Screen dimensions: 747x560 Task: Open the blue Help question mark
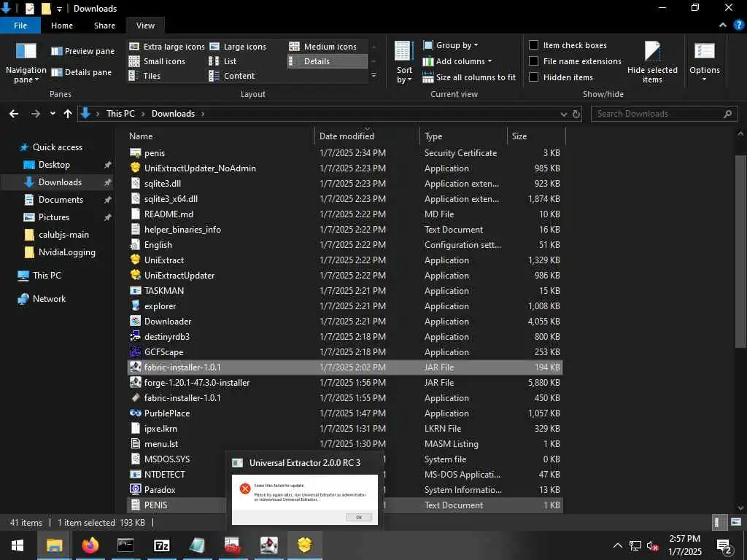738,26
